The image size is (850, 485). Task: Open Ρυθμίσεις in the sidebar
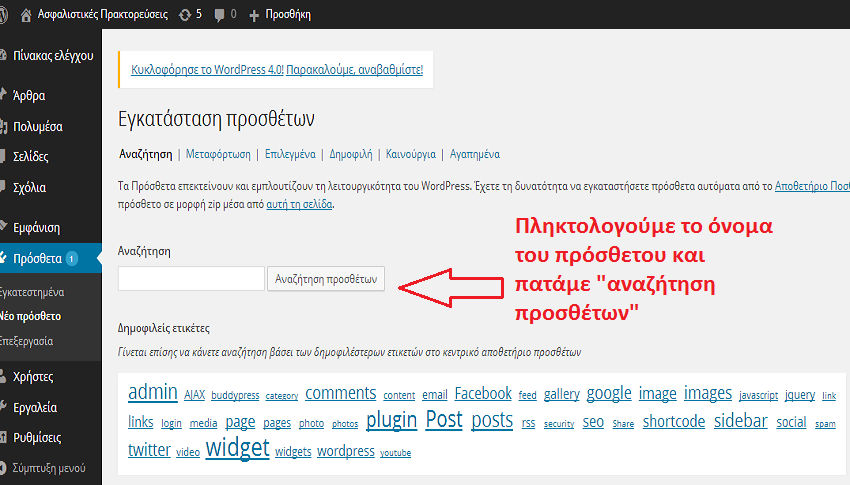point(37,437)
